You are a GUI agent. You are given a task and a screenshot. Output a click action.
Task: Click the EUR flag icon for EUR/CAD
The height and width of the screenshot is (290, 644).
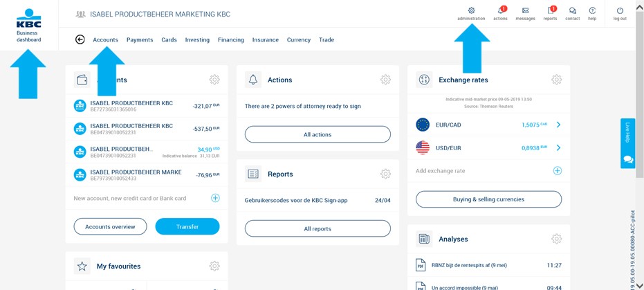point(423,125)
